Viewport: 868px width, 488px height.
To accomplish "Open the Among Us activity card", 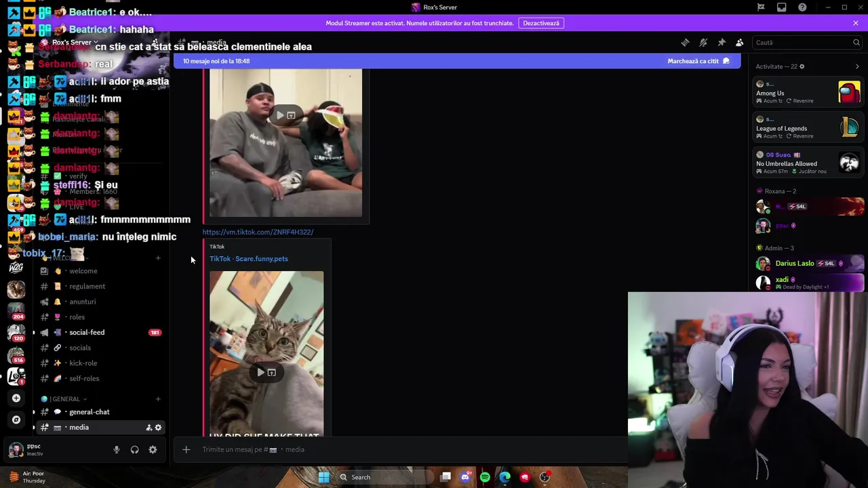I will tap(808, 92).
